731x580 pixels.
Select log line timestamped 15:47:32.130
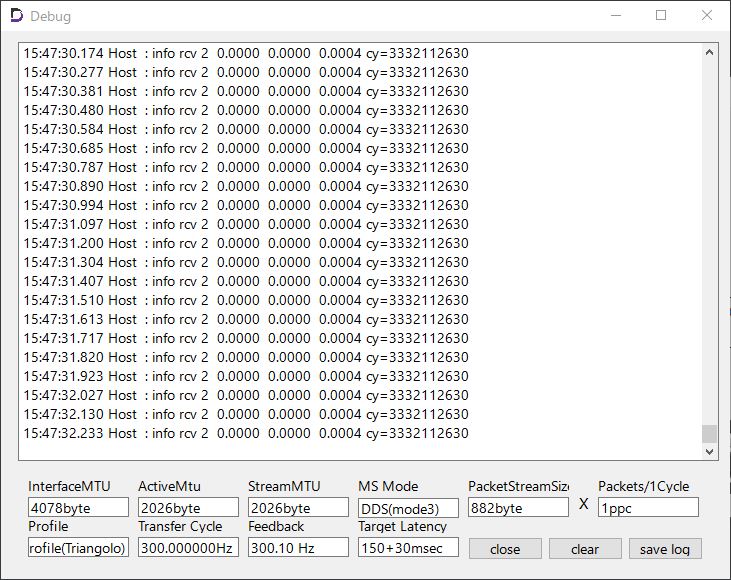click(x=246, y=414)
